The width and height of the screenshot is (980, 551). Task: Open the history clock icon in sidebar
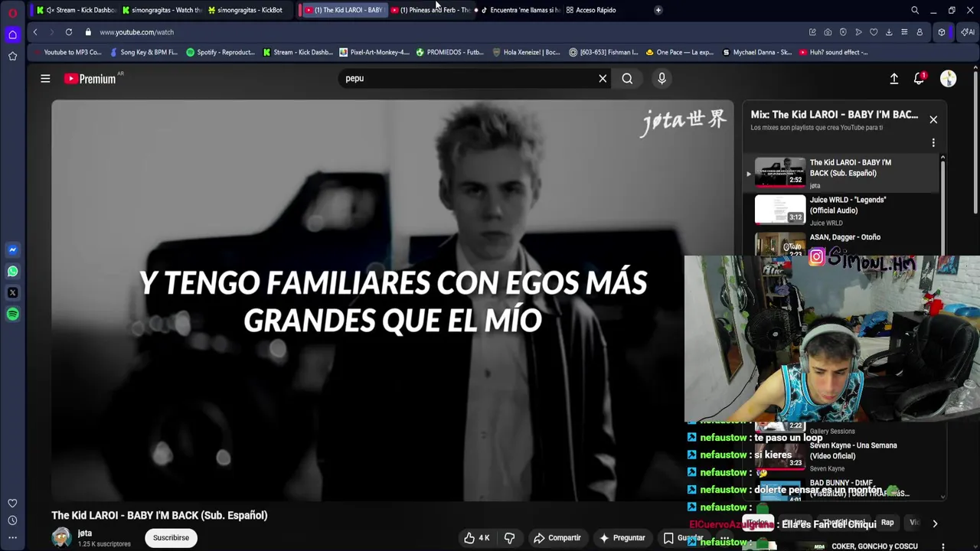[12, 520]
